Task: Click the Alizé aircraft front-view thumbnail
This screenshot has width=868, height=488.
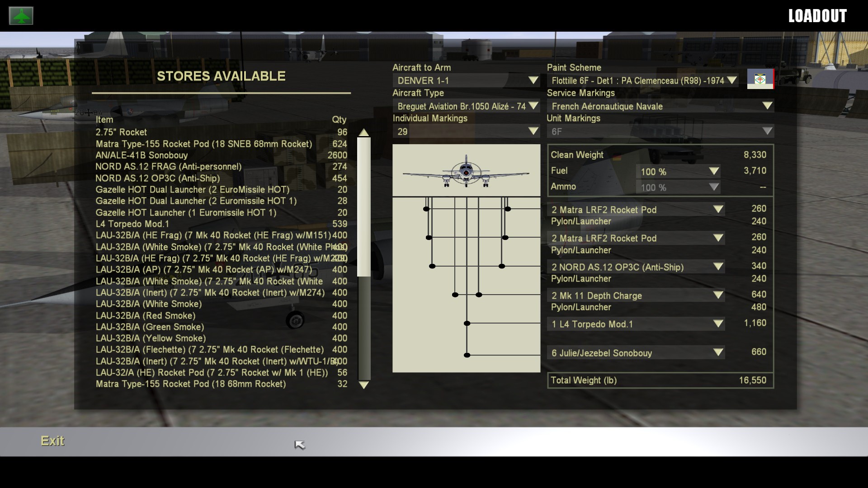Action: [466, 171]
